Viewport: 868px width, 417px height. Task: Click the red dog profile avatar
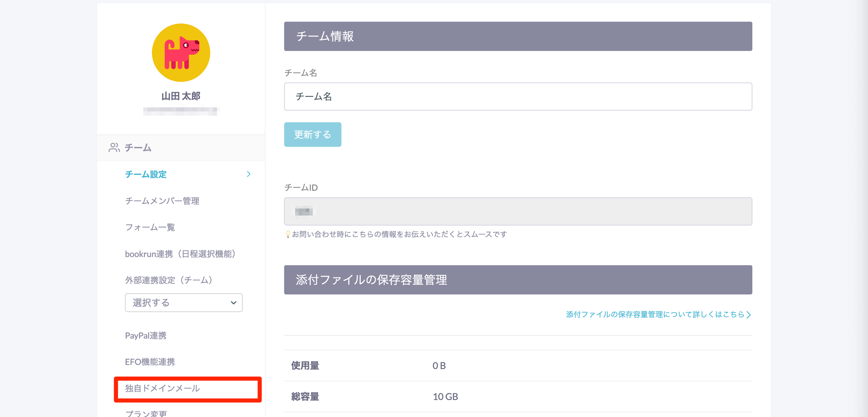(x=181, y=53)
